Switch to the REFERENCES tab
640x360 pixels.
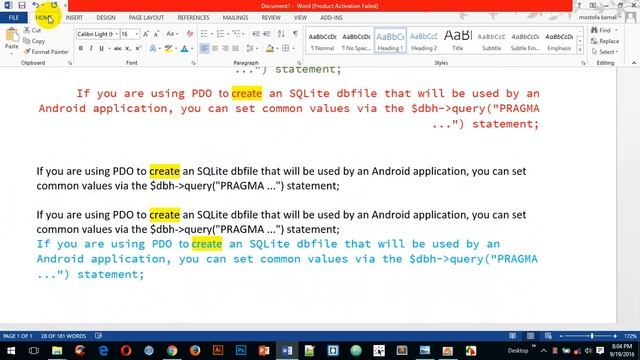coord(193,18)
